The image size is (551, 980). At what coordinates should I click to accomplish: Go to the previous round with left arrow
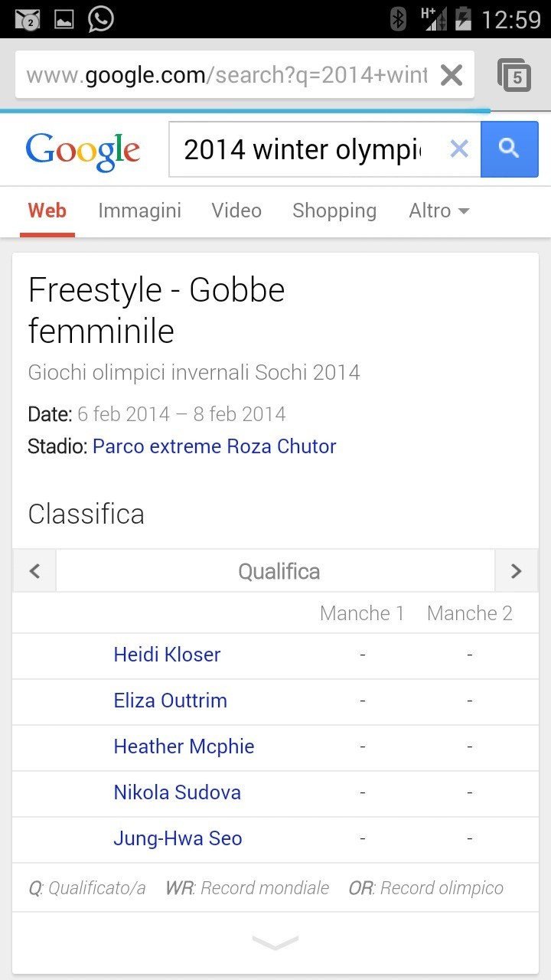[x=34, y=571]
